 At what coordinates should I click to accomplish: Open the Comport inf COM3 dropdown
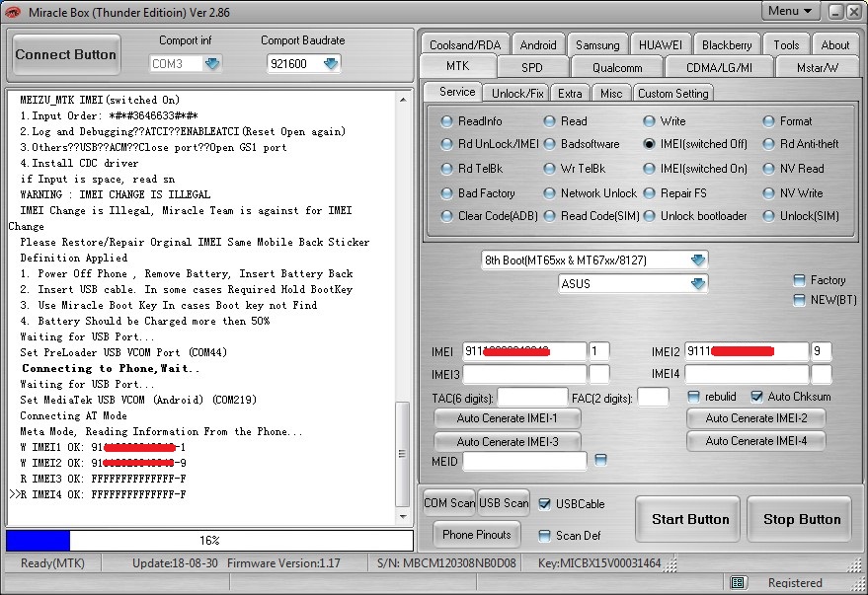(x=212, y=63)
